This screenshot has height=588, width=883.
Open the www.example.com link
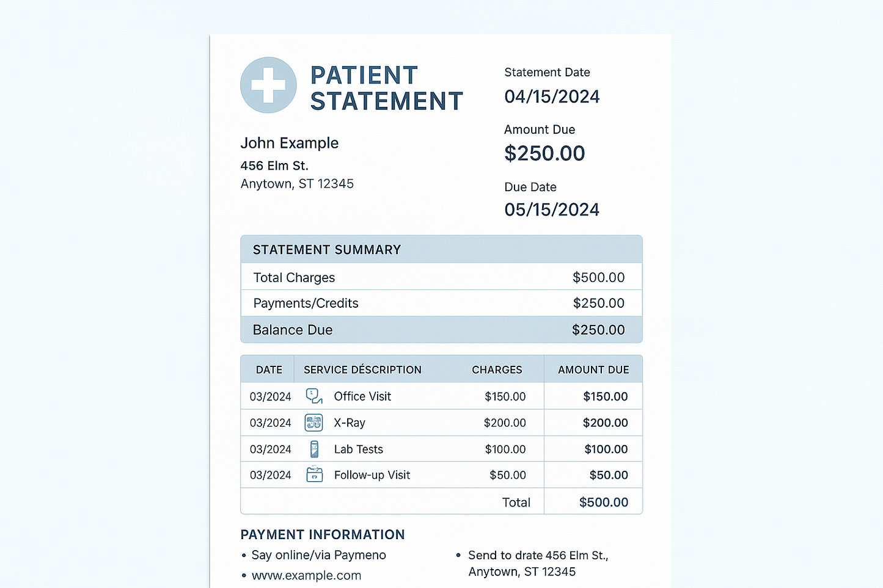coord(306,575)
